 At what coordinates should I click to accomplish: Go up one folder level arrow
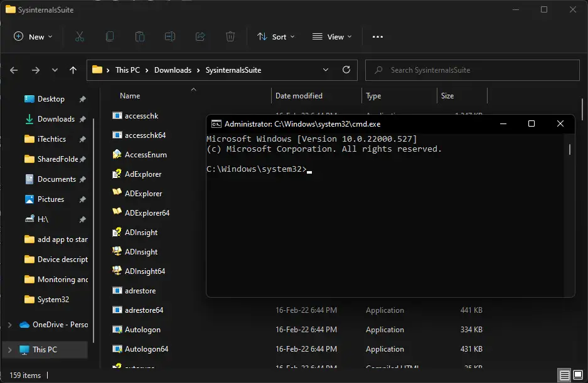tap(73, 70)
